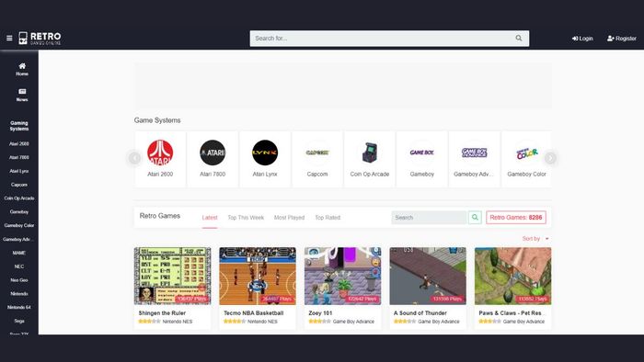
Task: Click the Retro Games Online logo
Action: click(40, 38)
